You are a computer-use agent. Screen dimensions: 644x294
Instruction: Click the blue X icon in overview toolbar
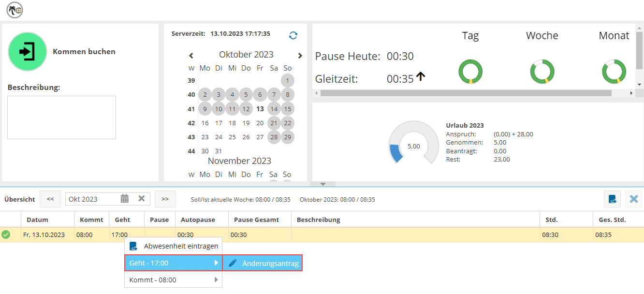633,199
